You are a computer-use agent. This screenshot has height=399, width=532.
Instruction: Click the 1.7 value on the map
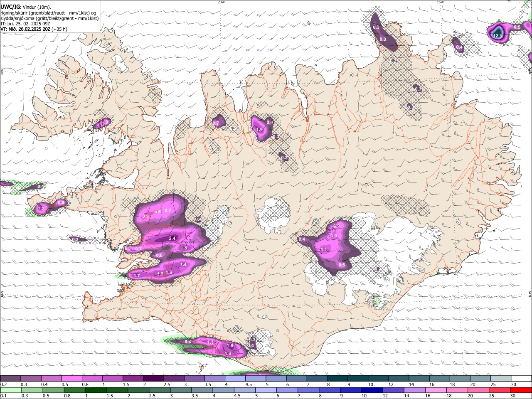pos(137,275)
